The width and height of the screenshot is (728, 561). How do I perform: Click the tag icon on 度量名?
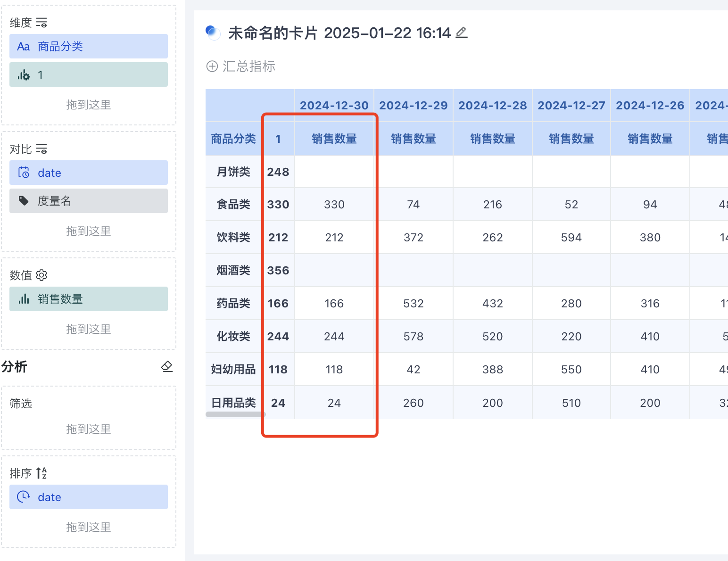[24, 201]
